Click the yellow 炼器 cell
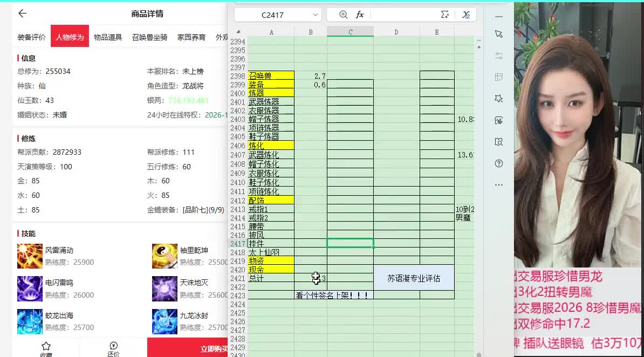 [271, 93]
